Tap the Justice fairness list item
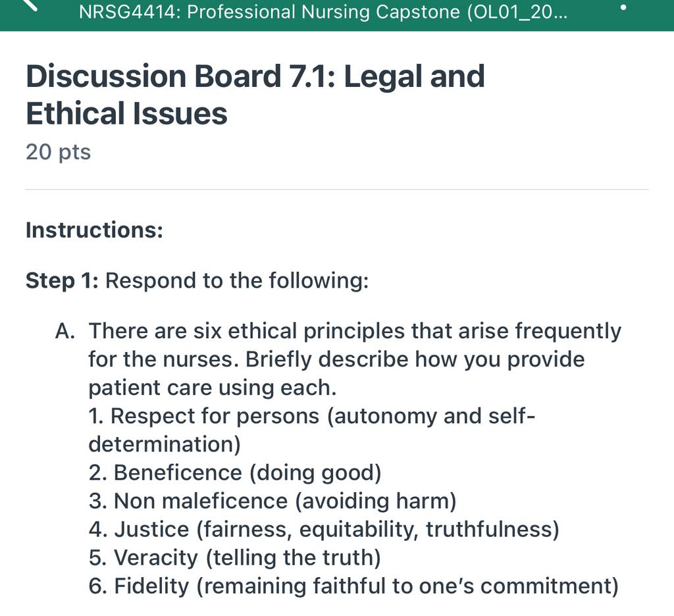 tap(324, 530)
